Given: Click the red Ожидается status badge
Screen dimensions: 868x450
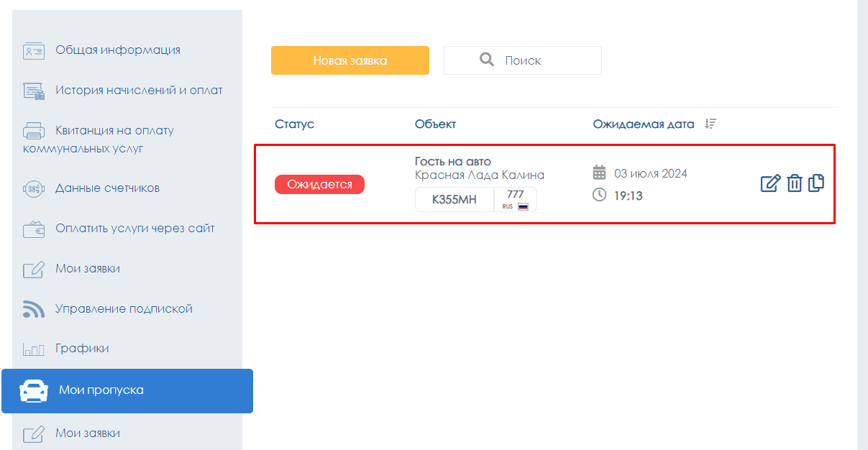Looking at the screenshot, I should coord(319,185).
